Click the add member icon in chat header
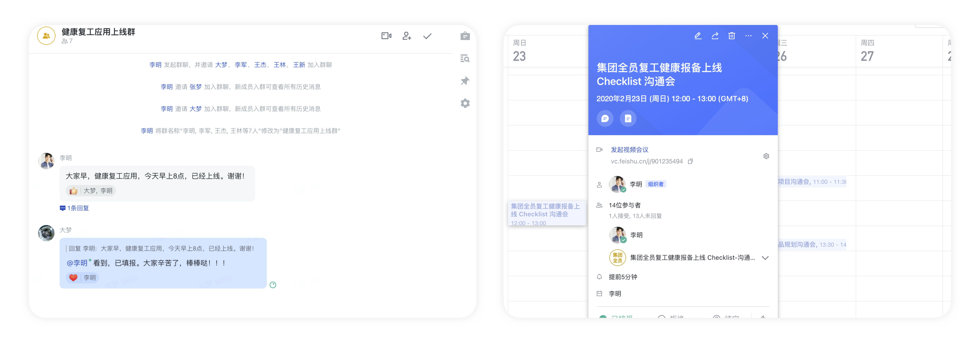 point(407,36)
